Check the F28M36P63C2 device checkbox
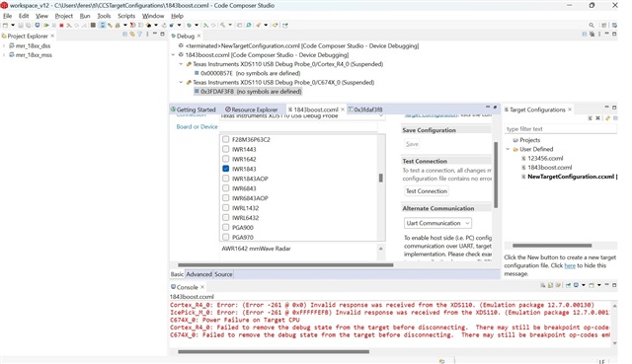This screenshot has width=632, height=364. pos(226,139)
